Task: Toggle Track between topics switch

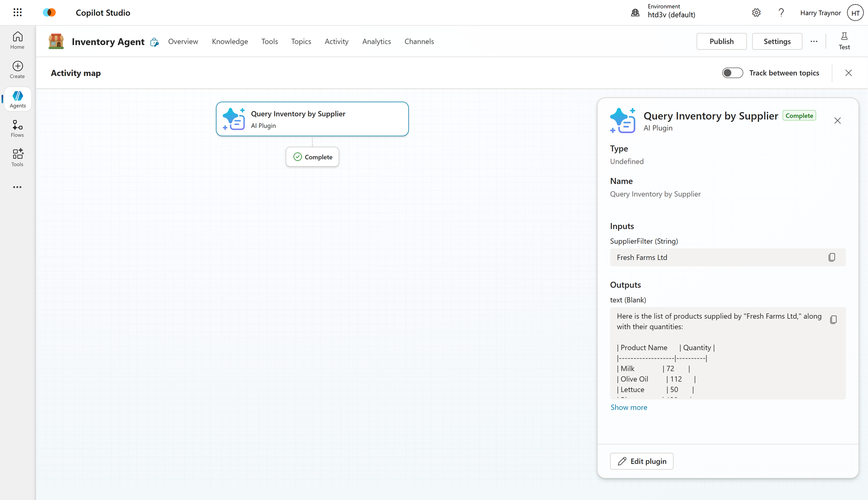Action: (733, 73)
